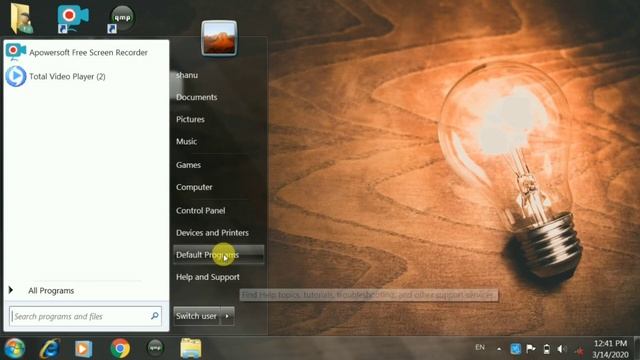Open qmp player from taskbar

(155, 348)
